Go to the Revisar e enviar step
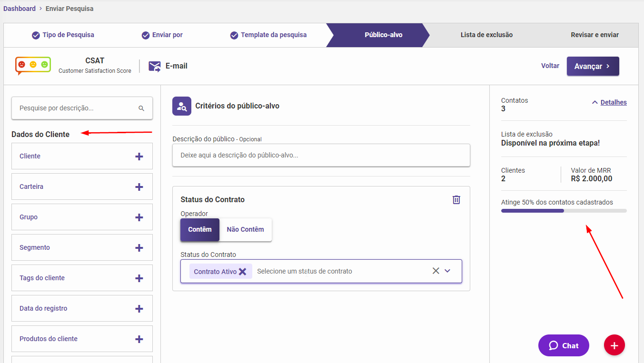Viewport: 644px width, 363px height. pos(595,35)
